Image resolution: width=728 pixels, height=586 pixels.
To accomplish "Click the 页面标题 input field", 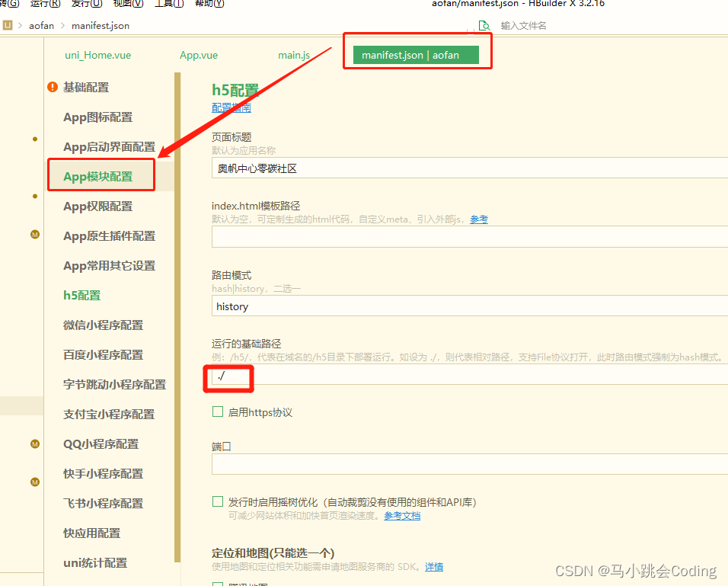I will coord(469,168).
